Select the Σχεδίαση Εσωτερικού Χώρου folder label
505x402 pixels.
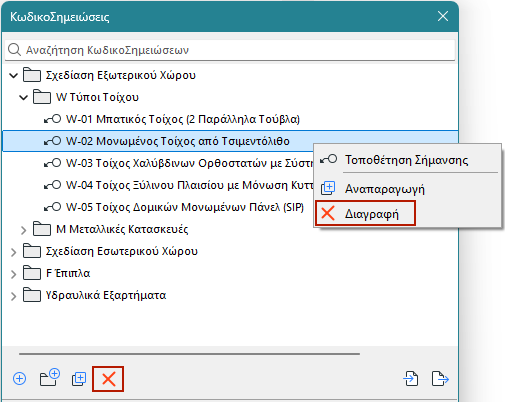pos(122,251)
